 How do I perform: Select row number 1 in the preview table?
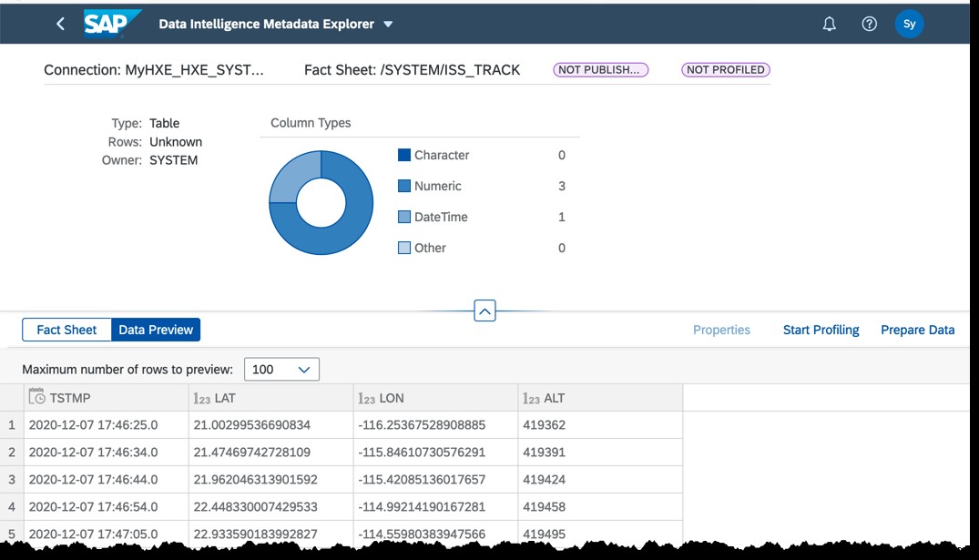click(x=12, y=425)
